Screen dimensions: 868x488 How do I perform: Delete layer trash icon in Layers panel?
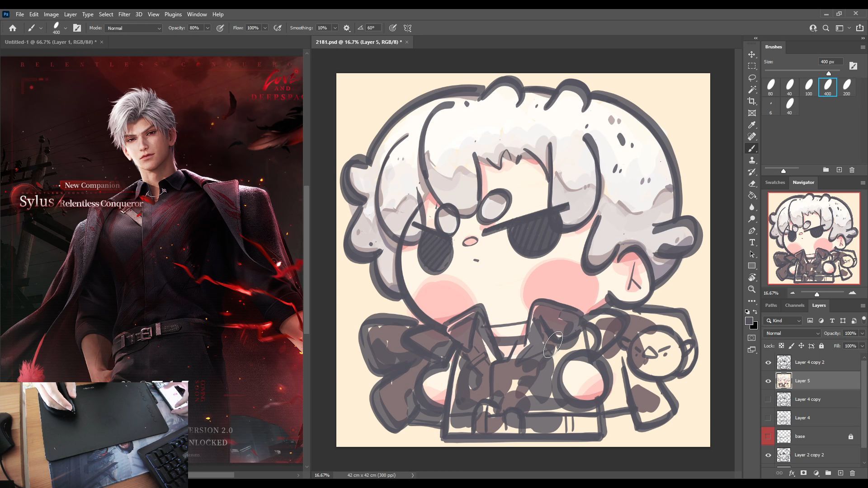coord(853,473)
